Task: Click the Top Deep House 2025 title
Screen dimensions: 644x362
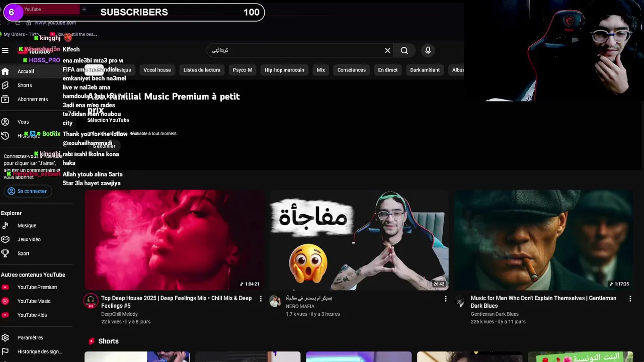Action: [176, 302]
